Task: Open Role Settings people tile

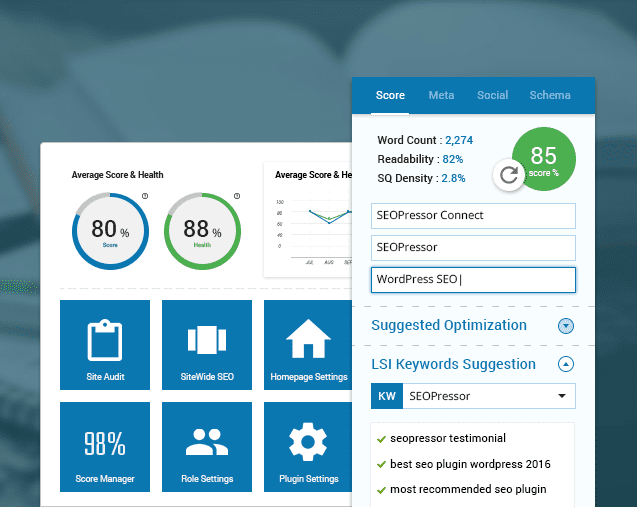Action: tap(207, 447)
